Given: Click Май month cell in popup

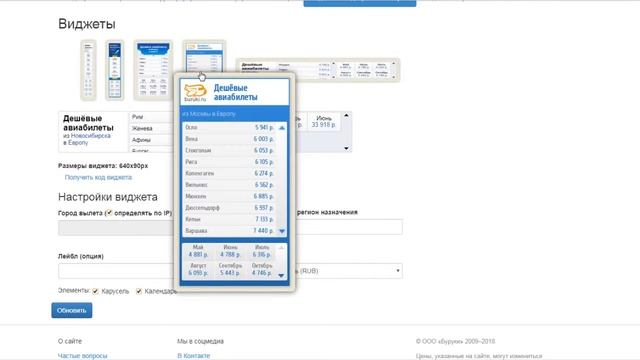Looking at the screenshot, I should tap(198, 251).
